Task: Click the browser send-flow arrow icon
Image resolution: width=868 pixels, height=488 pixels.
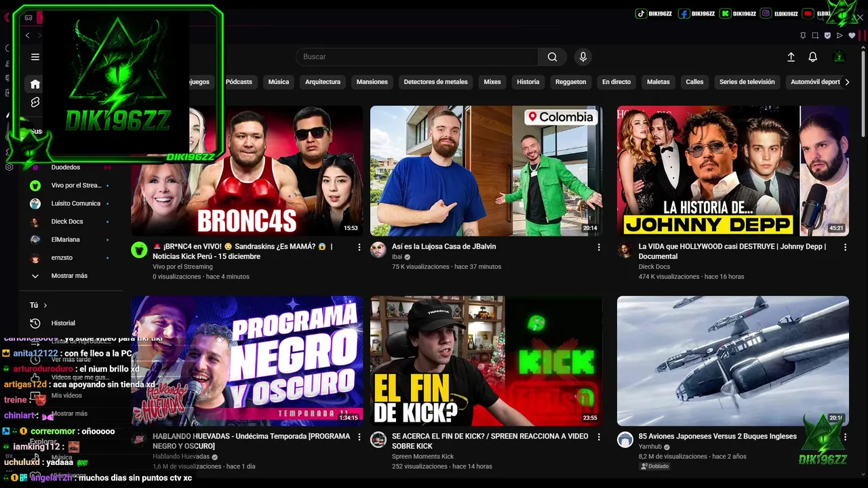Action: coord(840,35)
